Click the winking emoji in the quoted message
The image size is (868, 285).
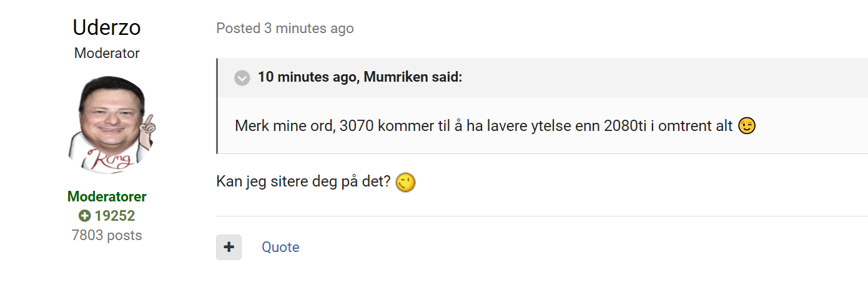tap(747, 126)
